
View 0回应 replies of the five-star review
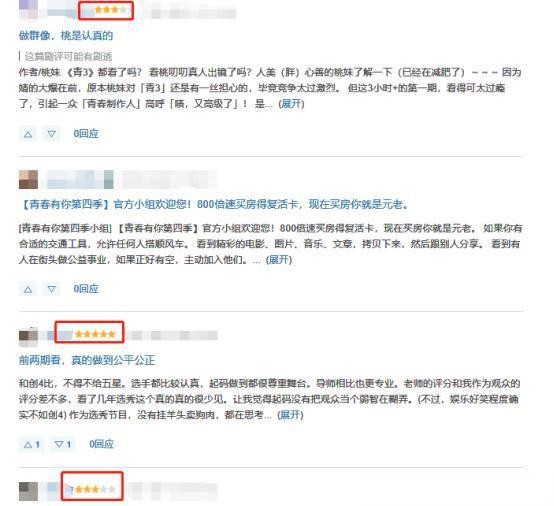pyautogui.click(x=101, y=444)
